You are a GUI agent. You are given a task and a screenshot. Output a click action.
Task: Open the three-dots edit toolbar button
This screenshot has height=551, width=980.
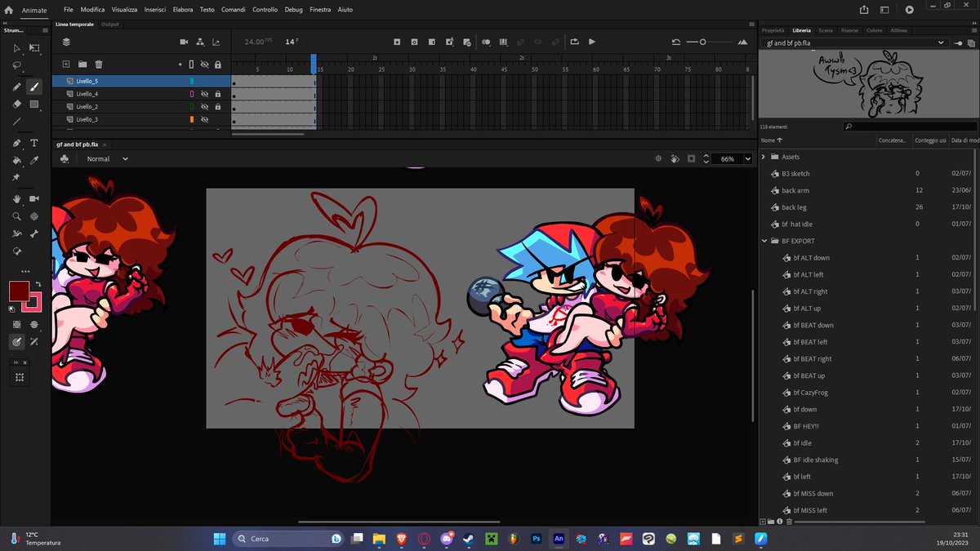25,271
